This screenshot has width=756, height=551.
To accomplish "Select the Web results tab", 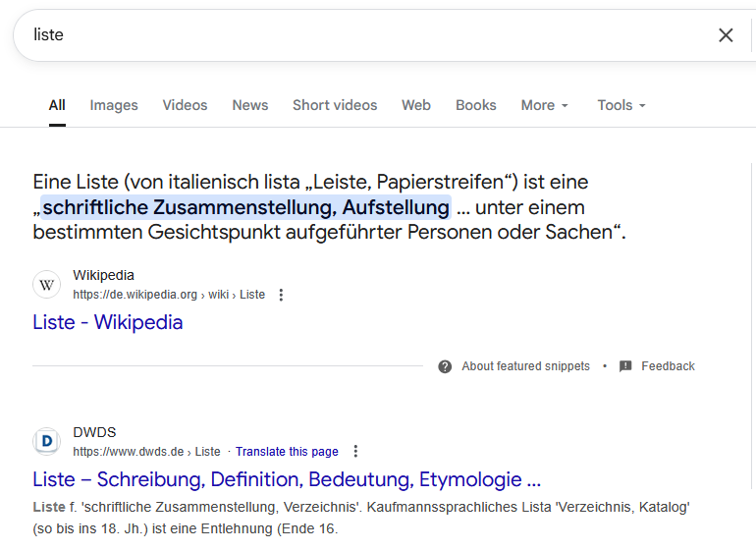I will [416, 105].
